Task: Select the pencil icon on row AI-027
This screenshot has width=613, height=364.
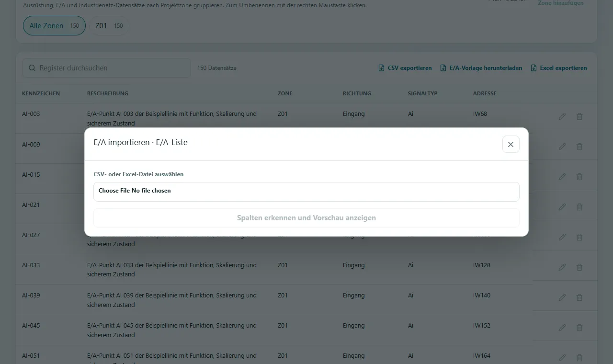Action: pyautogui.click(x=562, y=237)
